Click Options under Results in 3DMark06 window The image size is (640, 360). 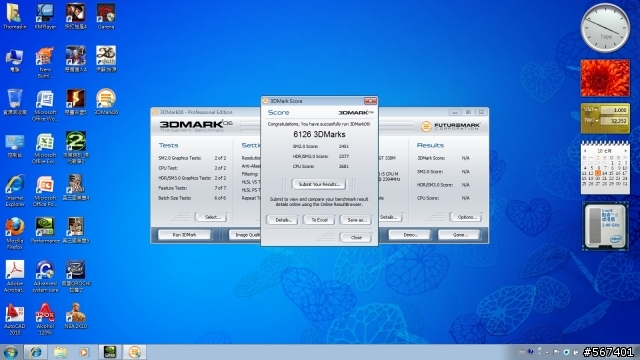click(466, 217)
